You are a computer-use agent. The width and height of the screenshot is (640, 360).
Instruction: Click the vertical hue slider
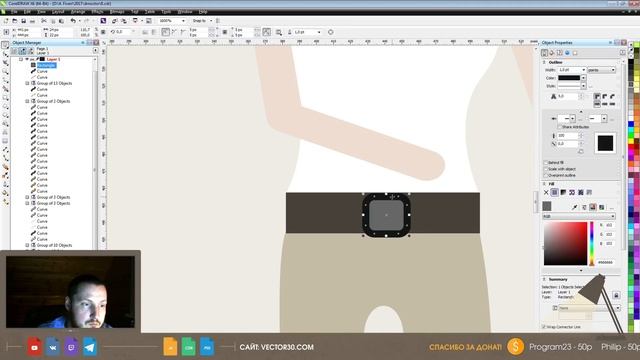592,244
